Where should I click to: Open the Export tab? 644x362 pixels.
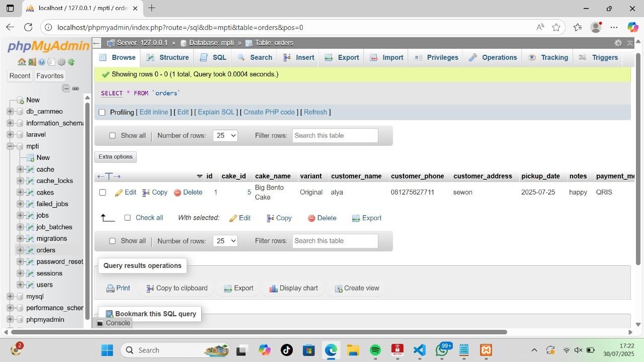[342, 57]
